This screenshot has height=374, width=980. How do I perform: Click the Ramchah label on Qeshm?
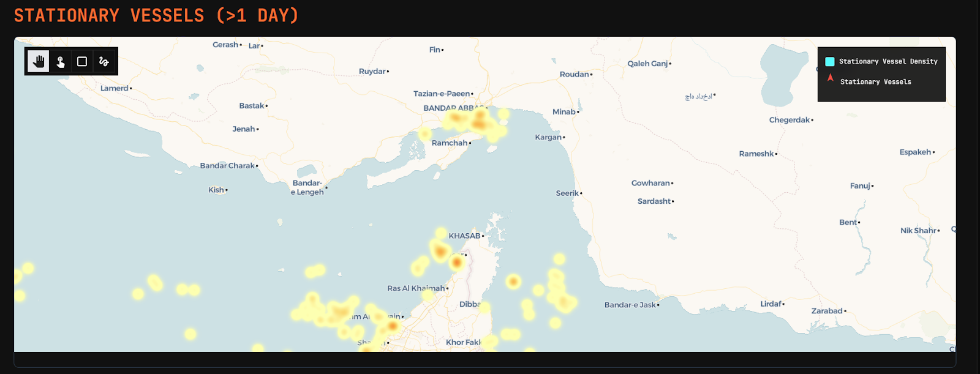point(449,143)
